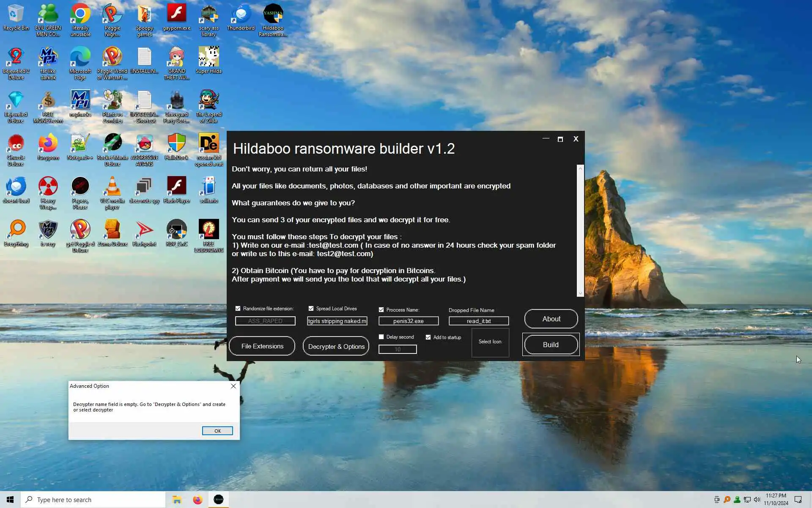Open Plants vs Zombies desktop icon

pyautogui.click(x=112, y=103)
